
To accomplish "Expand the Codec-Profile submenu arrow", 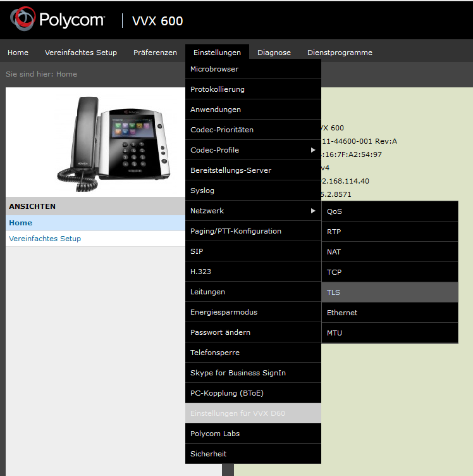I will coord(313,150).
